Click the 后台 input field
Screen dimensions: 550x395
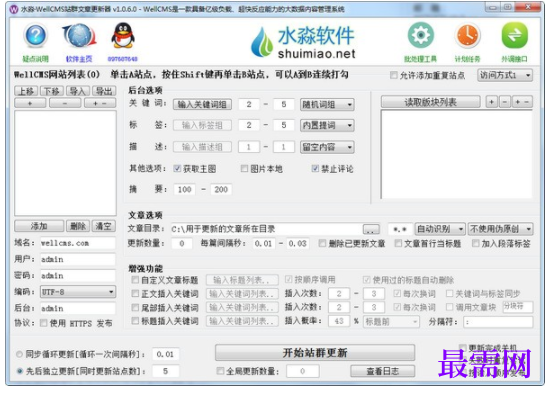(x=78, y=308)
